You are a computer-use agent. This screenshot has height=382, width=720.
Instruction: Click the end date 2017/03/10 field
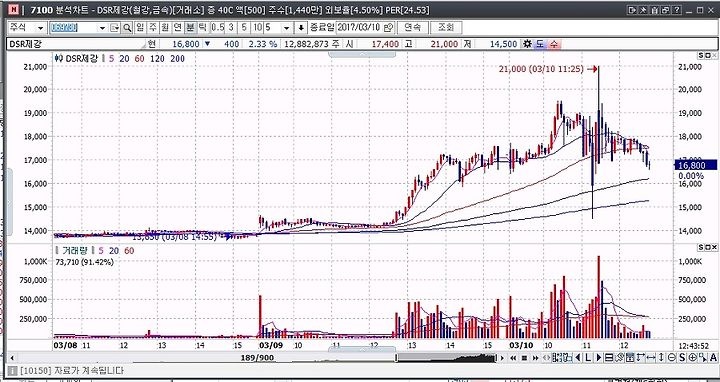click(x=360, y=28)
